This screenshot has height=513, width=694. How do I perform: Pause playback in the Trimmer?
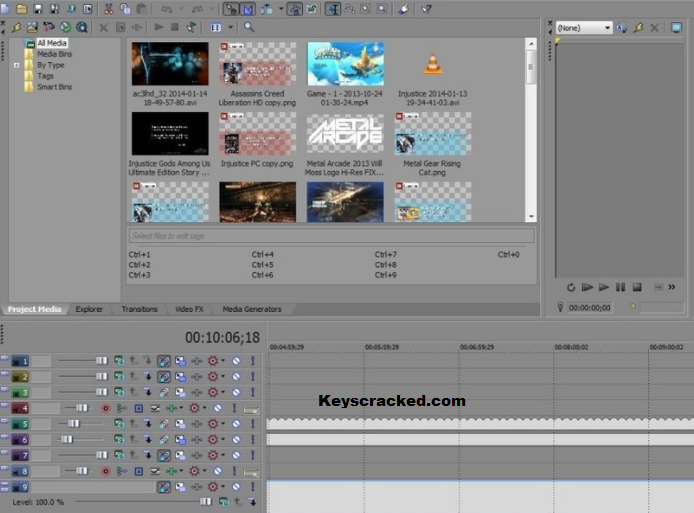coord(621,288)
